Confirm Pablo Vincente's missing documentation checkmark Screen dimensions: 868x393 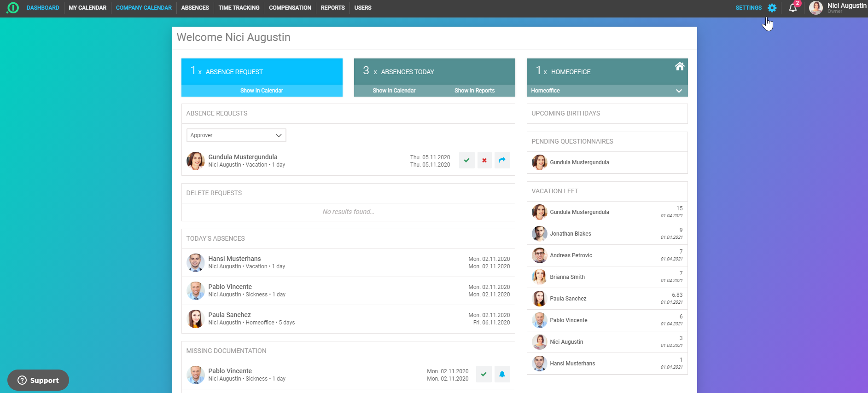484,374
